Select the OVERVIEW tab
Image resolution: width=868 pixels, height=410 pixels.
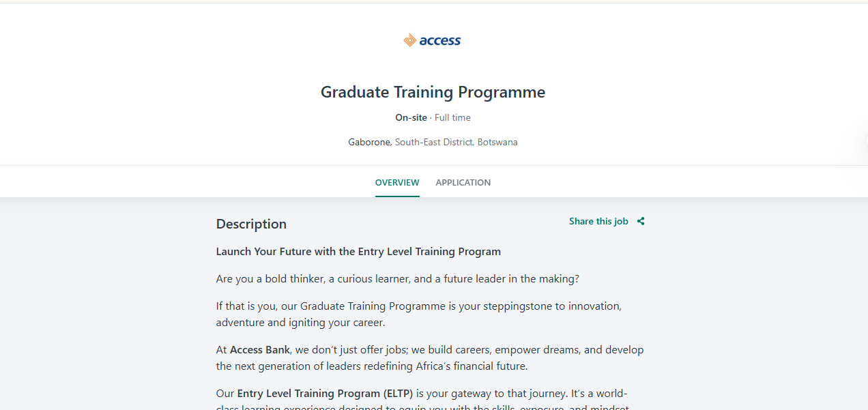(397, 182)
